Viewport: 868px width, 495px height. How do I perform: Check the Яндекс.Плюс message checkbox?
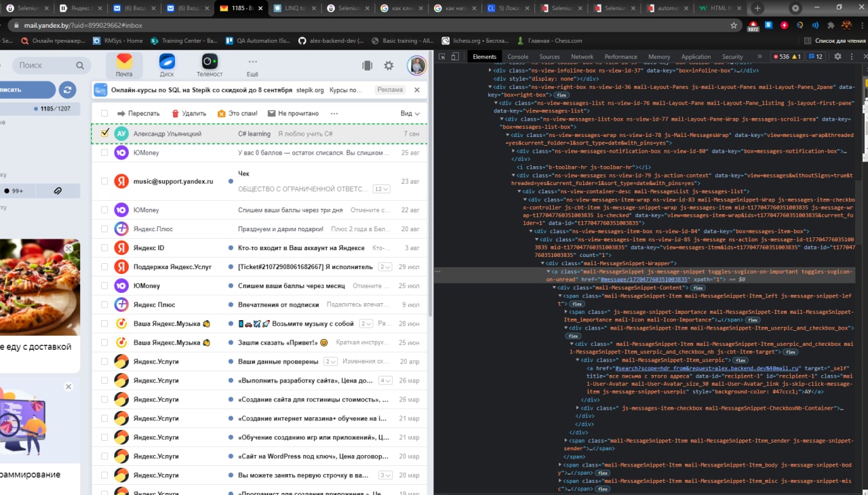coord(104,229)
